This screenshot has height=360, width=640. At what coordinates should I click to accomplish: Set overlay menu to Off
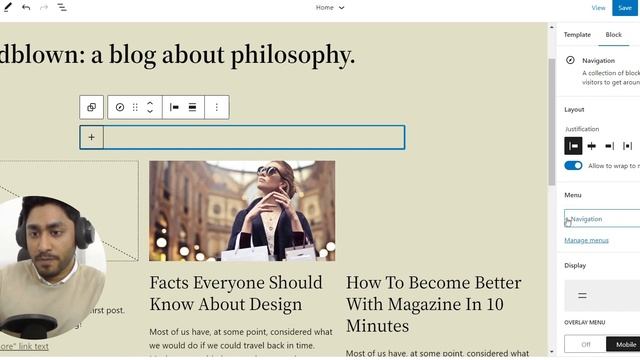[x=586, y=344]
